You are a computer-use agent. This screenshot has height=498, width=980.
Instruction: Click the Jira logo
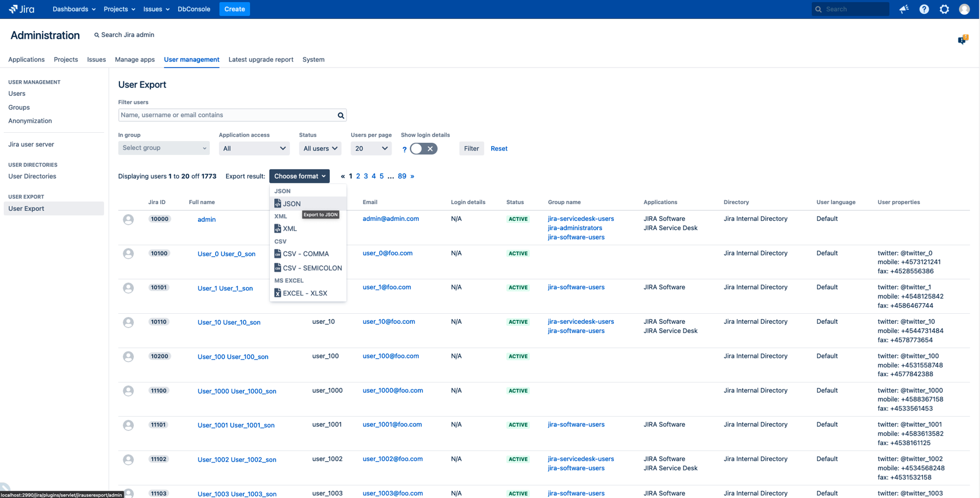pyautogui.click(x=21, y=9)
